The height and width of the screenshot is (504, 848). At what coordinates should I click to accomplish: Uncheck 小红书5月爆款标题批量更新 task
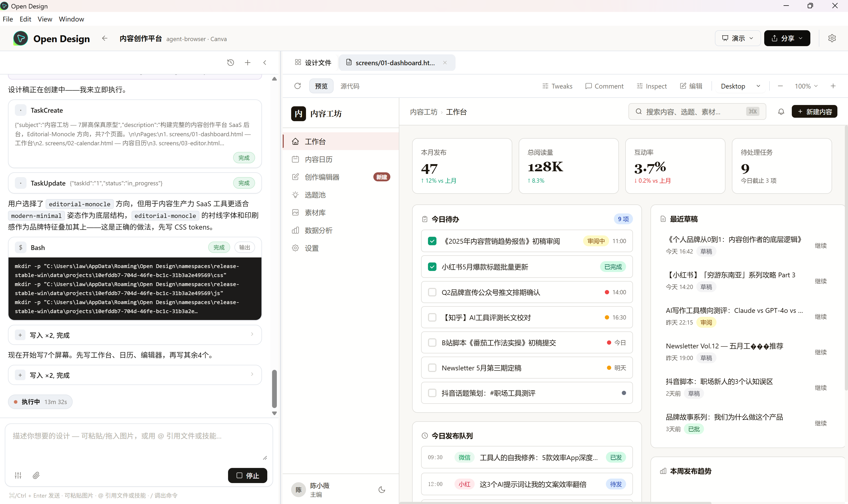432,267
